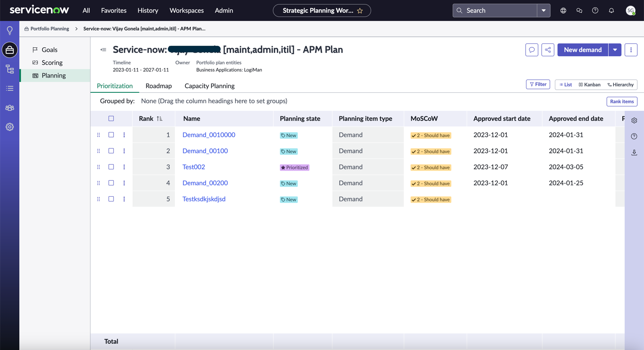Image resolution: width=644 pixels, height=350 pixels.
Task: Sort by Rank using sort icon
Action: pyautogui.click(x=160, y=118)
